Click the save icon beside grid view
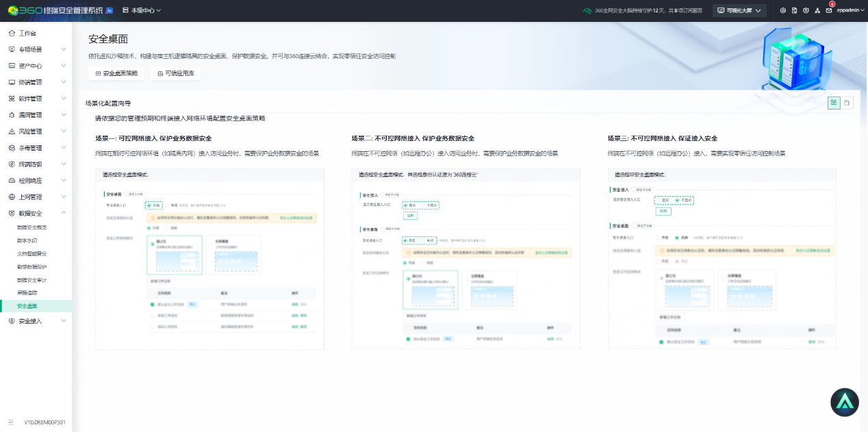The height and width of the screenshot is (432, 868). point(847,103)
